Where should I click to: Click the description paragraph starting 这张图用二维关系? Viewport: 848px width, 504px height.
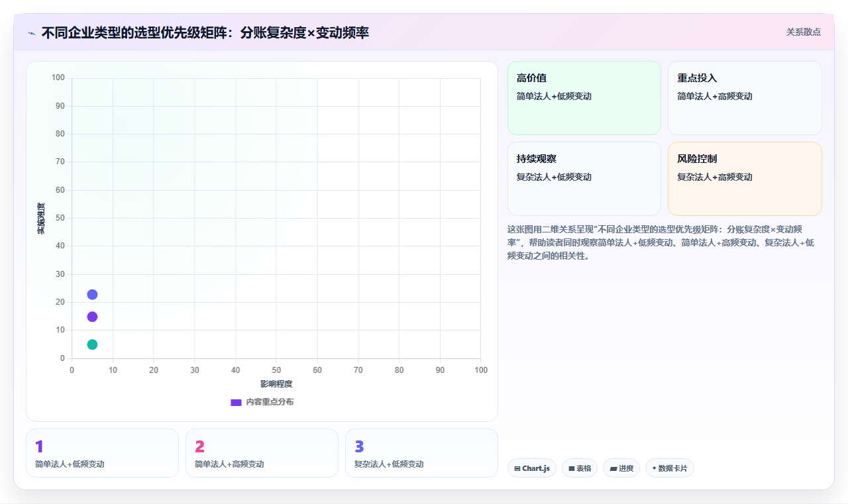tap(662, 242)
